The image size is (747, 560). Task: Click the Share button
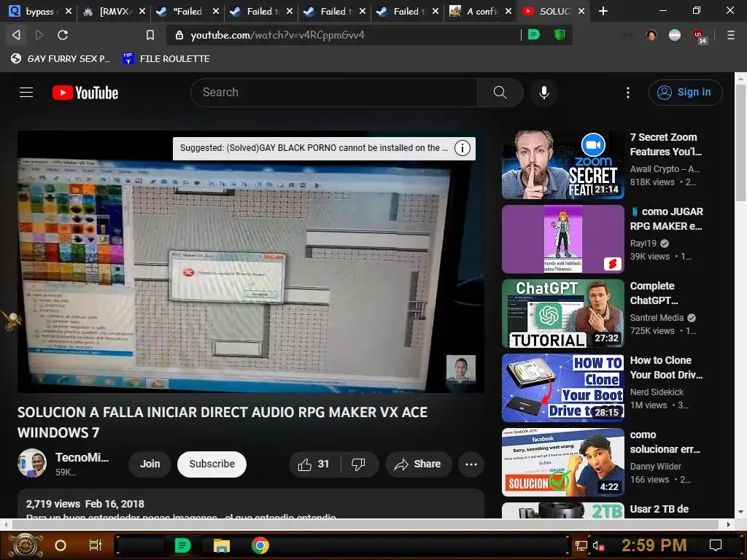(418, 464)
